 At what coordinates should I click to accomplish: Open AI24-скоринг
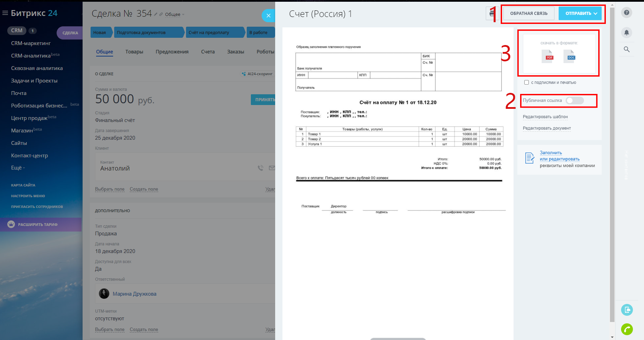pos(257,74)
